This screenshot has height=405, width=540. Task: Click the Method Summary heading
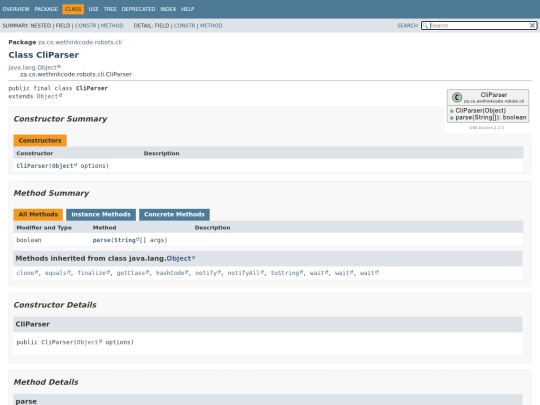(51, 193)
